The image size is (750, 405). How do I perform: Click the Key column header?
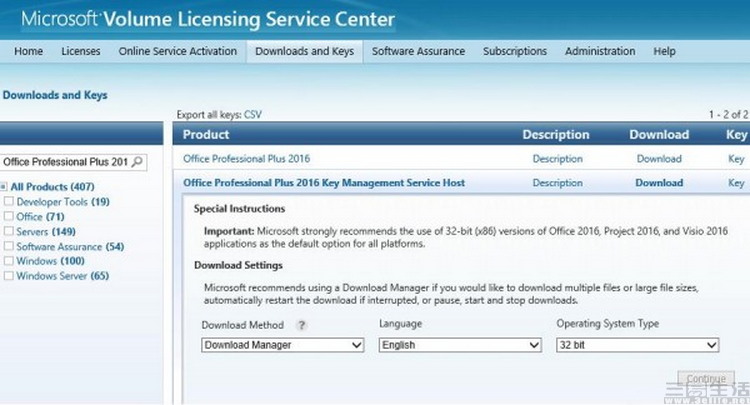(x=737, y=135)
